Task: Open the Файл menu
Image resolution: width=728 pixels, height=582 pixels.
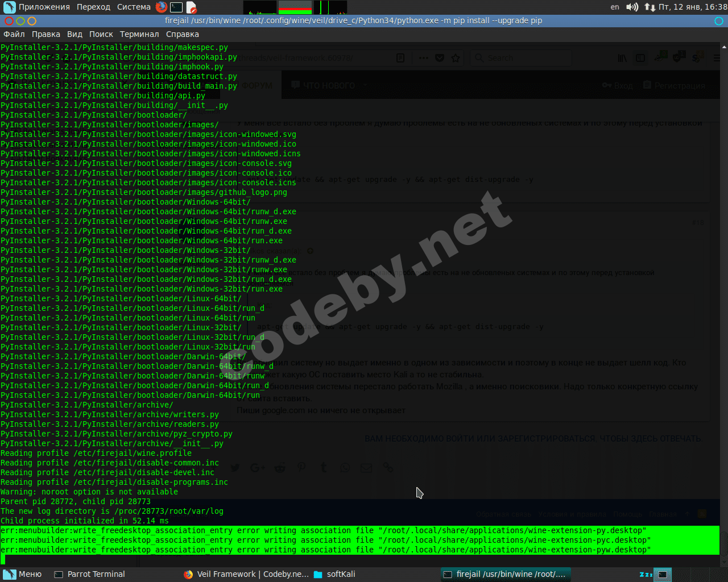Action: tap(14, 34)
